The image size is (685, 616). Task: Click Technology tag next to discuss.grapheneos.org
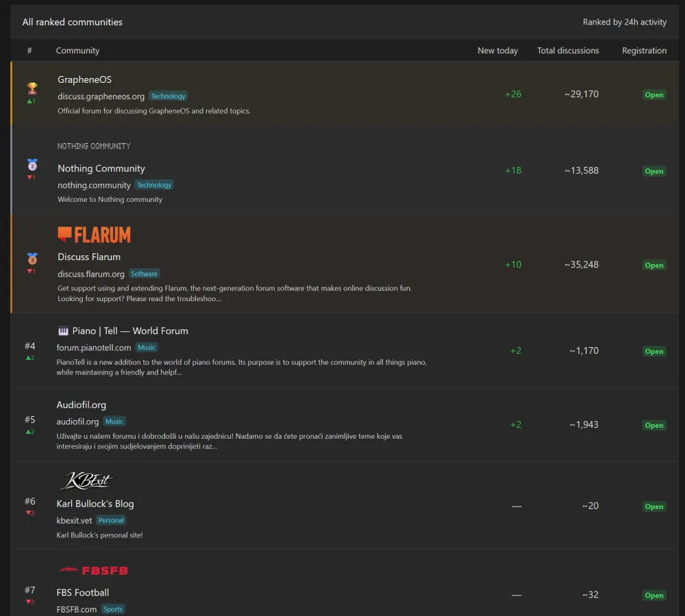[x=169, y=96]
